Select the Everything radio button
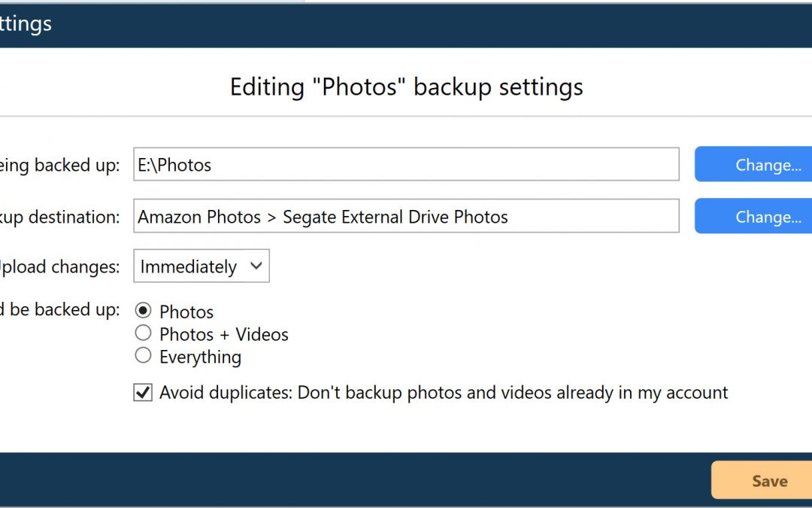 pyautogui.click(x=143, y=355)
